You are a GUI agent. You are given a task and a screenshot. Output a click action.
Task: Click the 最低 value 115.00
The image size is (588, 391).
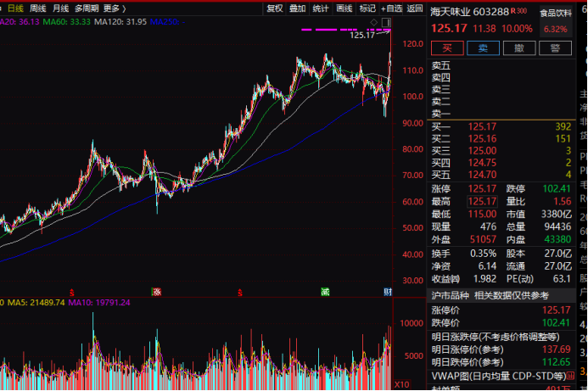coord(482,214)
